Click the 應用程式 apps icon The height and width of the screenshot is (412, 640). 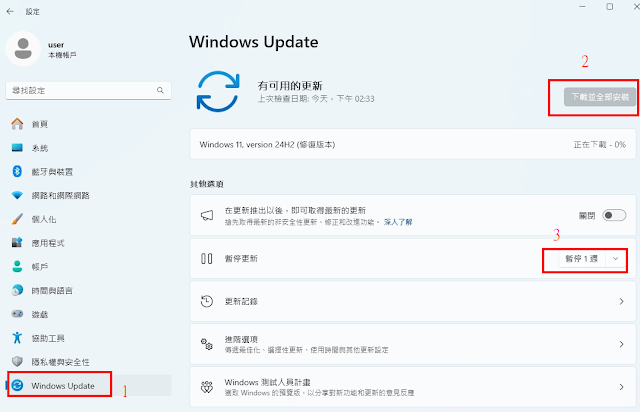pyautogui.click(x=17, y=243)
